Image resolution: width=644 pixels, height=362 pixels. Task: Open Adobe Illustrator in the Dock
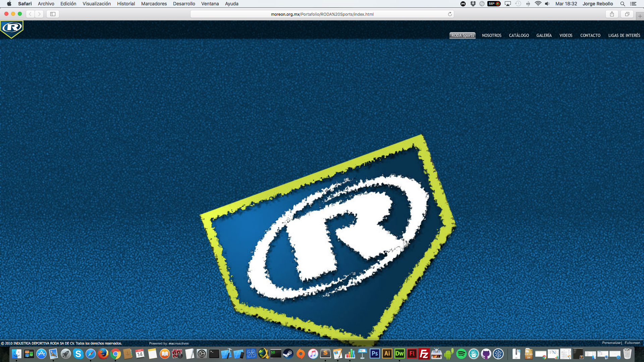(387, 354)
